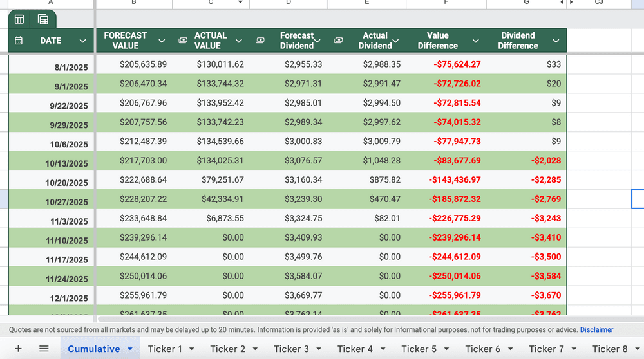
Task: Switch to the Ticker 6 sheet tab
Action: coord(482,349)
